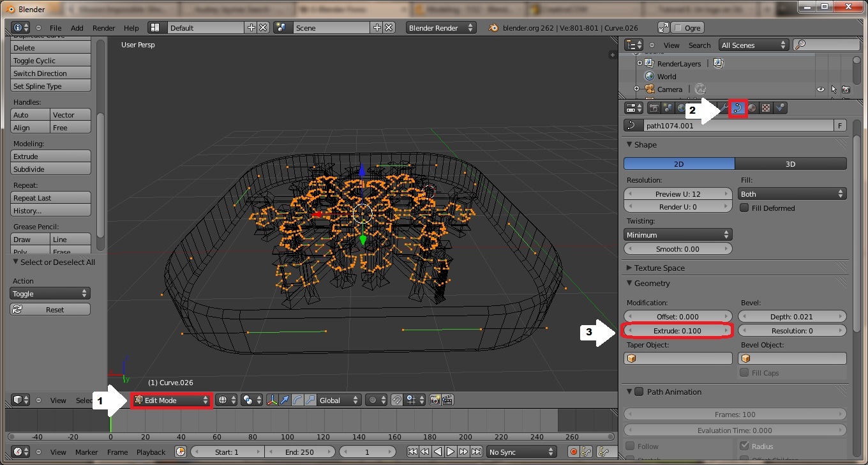Open the Blender Render engine dropdown
The width and height of the screenshot is (868, 465).
pyautogui.click(x=442, y=28)
